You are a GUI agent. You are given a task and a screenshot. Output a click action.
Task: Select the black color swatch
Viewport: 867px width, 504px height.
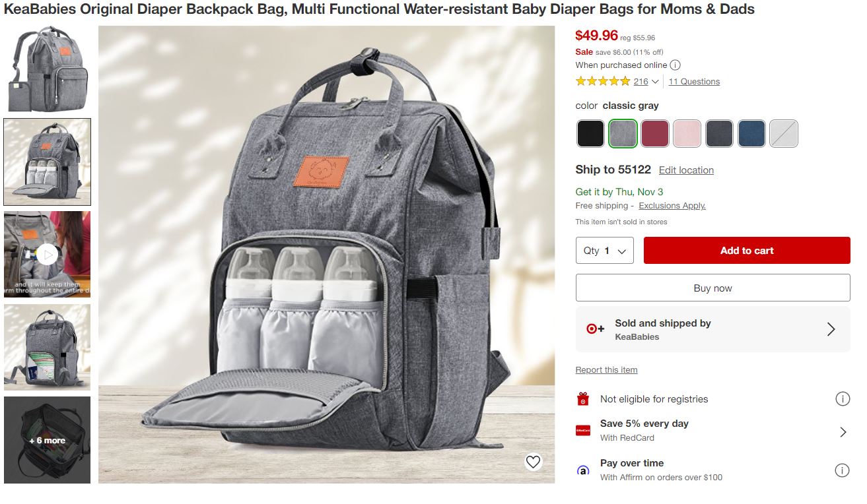point(590,133)
